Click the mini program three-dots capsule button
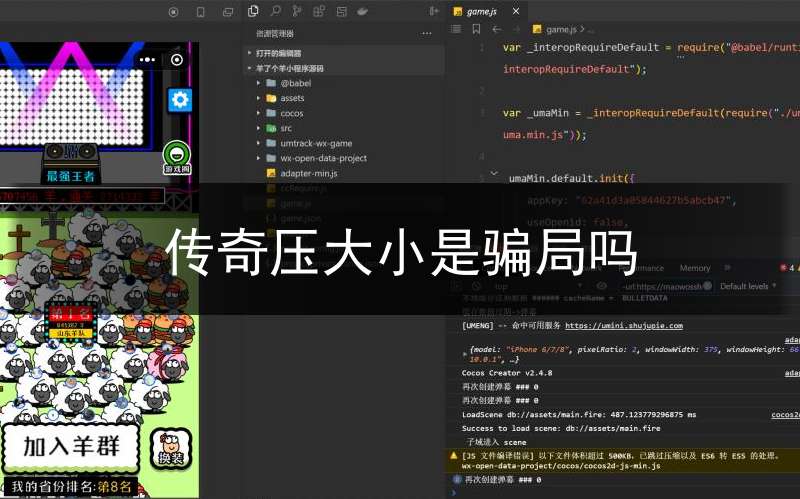800x499 pixels. pos(147,60)
